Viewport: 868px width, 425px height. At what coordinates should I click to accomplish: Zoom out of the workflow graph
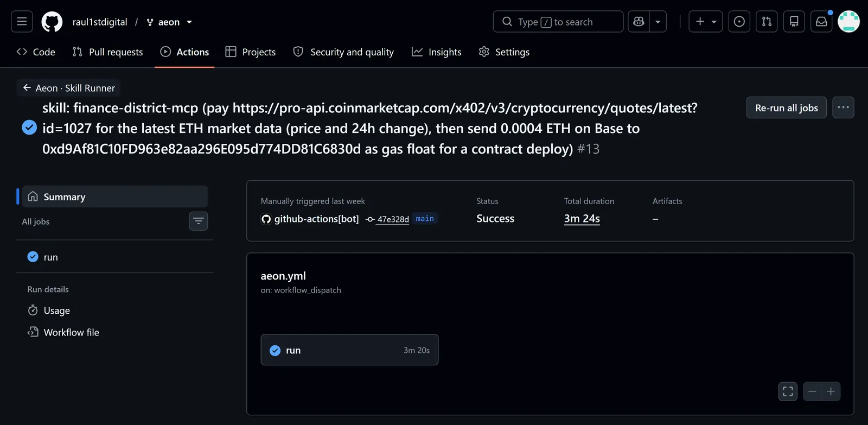pyautogui.click(x=812, y=391)
